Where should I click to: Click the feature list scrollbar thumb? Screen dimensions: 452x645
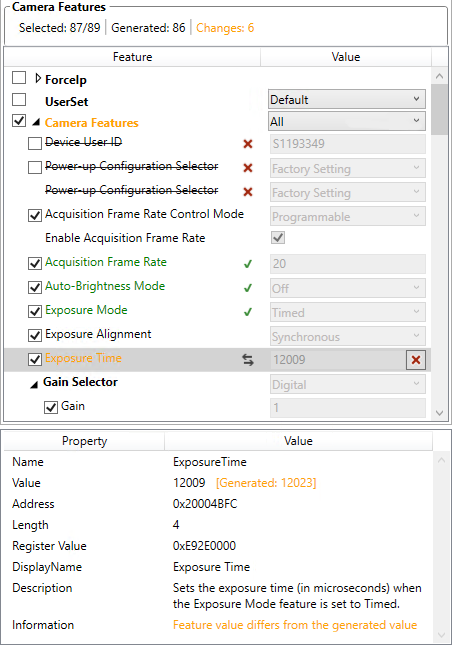point(439,109)
